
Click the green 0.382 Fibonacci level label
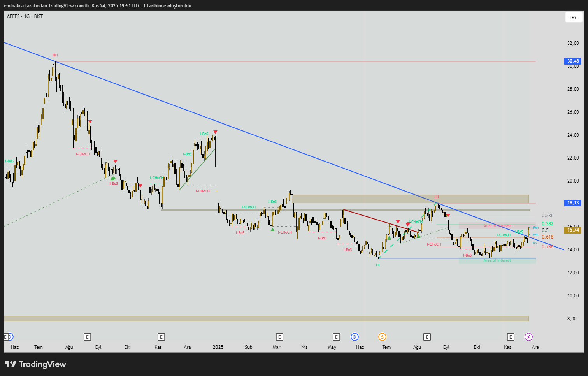(547, 224)
